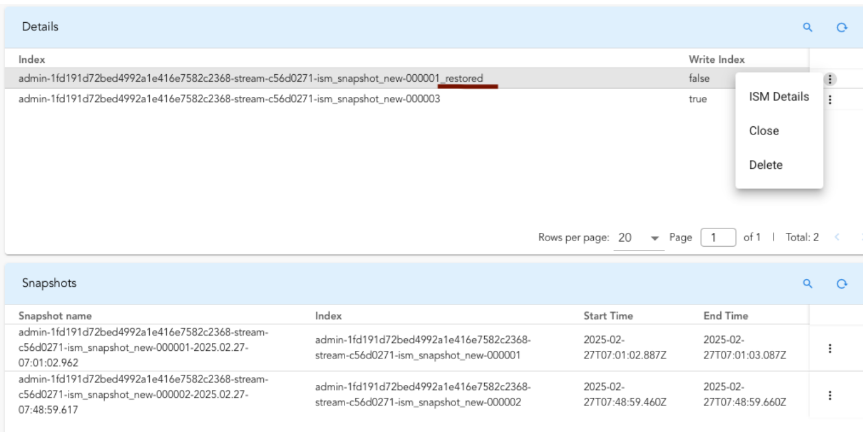Click the Write Index column header
This screenshot has height=432, width=868.
716,60
